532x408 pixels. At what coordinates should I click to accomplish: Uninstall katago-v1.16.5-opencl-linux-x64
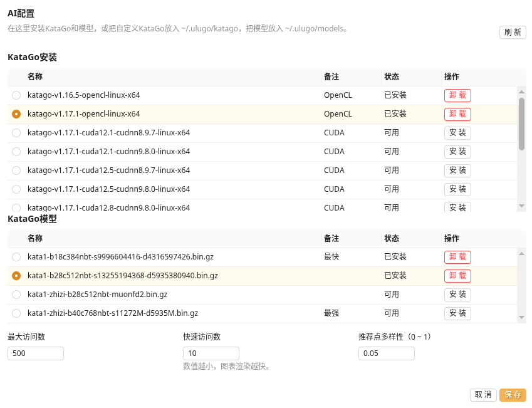click(x=457, y=95)
